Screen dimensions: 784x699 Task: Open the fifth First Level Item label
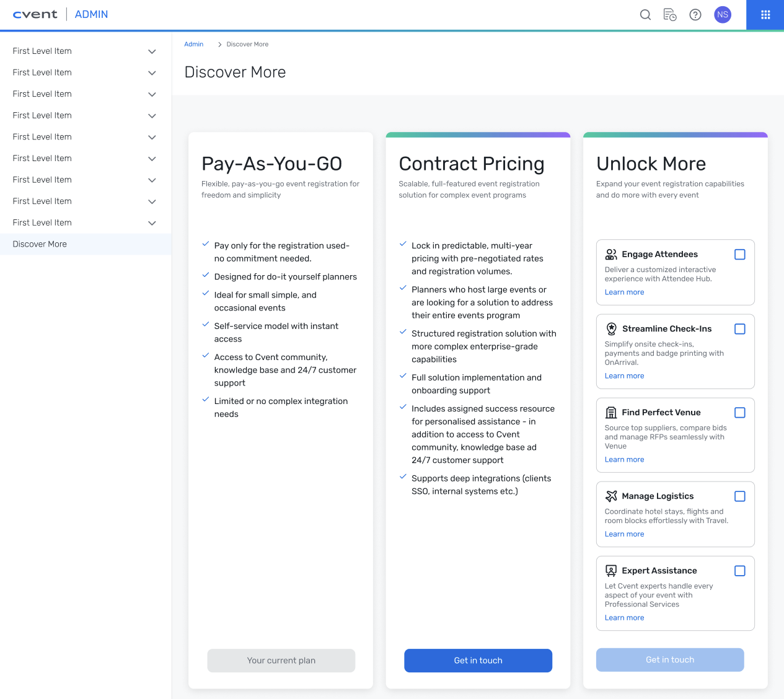[x=42, y=137]
